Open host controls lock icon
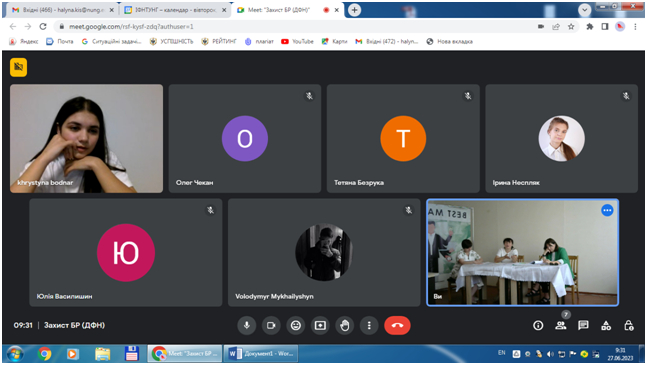647x365 pixels. (628, 325)
